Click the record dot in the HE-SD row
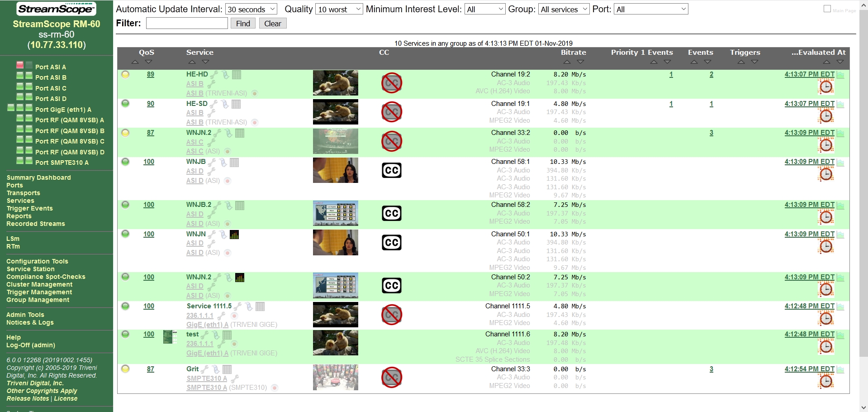This screenshot has width=868, height=412. (255, 122)
